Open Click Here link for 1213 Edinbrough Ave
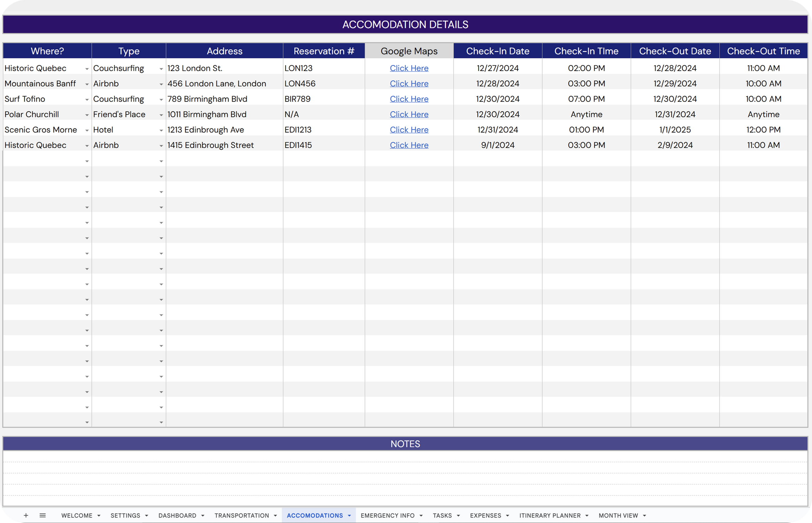Screen dimensions: 812x523 409,130
